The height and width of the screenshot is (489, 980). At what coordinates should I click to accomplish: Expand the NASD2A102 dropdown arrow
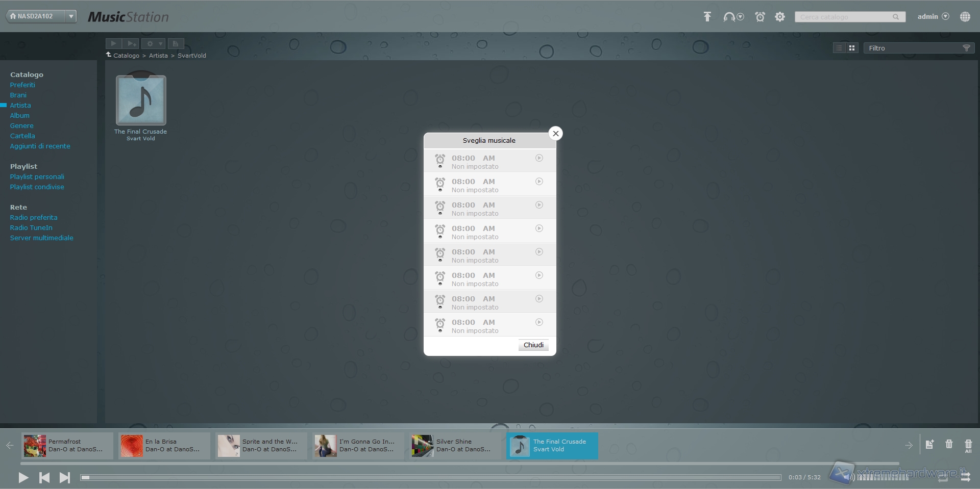coord(71,16)
